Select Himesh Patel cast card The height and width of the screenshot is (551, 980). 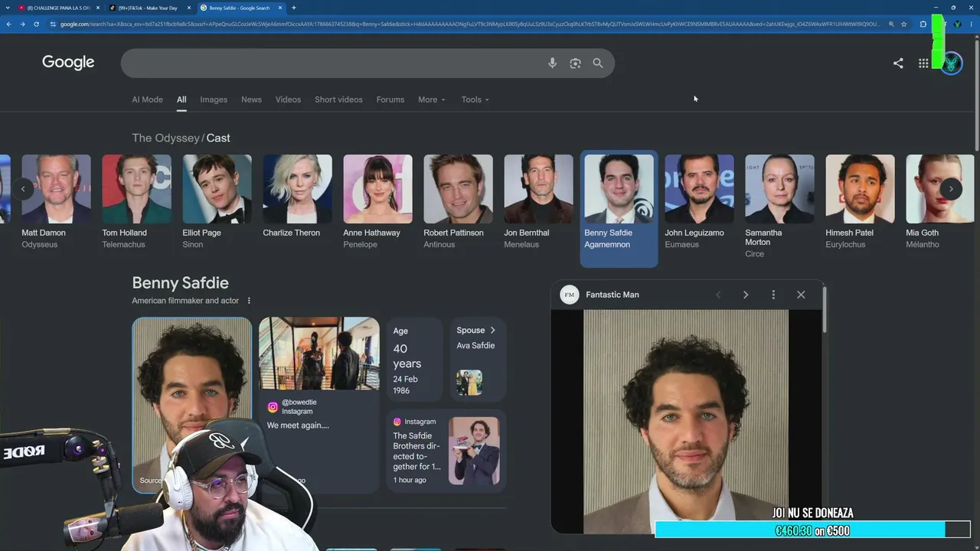tap(860, 202)
